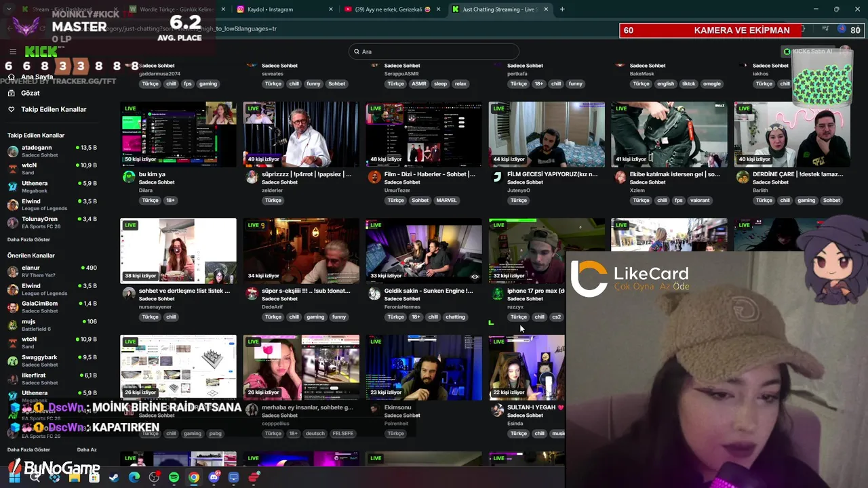Open OBS Studio from the taskbar
This screenshot has height=488, width=868.
[x=154, y=477]
